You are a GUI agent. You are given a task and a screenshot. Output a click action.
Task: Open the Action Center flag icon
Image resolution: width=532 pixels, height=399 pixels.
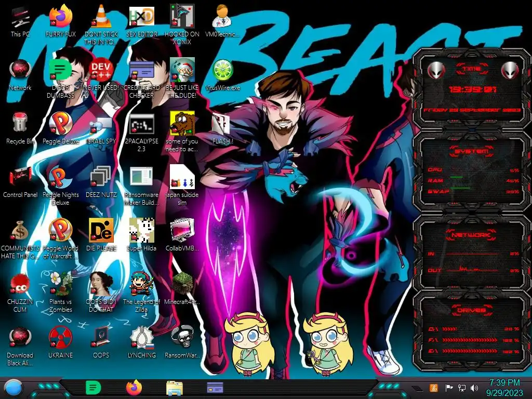(449, 388)
